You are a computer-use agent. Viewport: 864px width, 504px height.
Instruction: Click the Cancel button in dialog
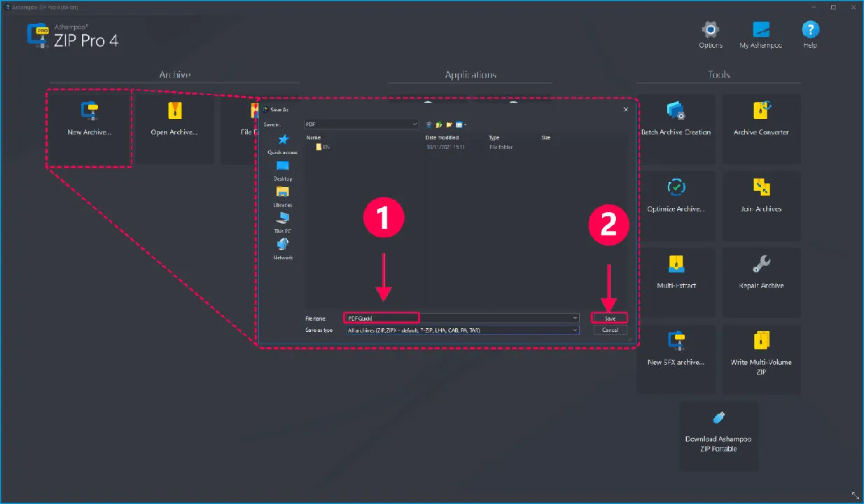(x=610, y=330)
